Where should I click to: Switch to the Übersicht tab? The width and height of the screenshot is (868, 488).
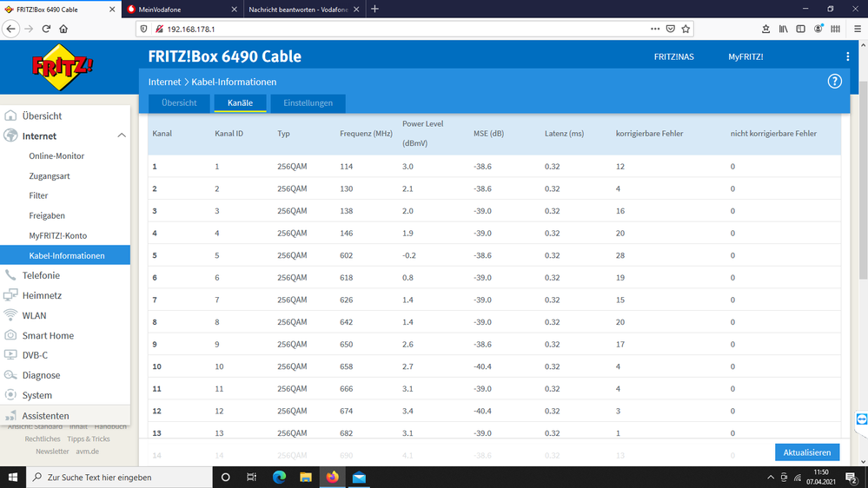(x=179, y=103)
